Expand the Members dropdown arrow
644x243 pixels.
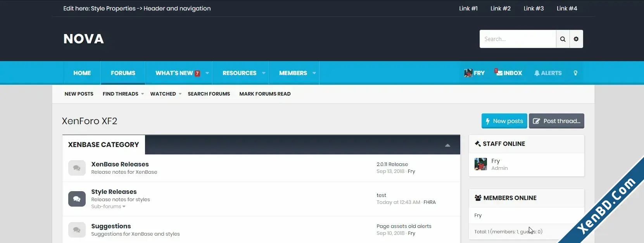click(314, 73)
